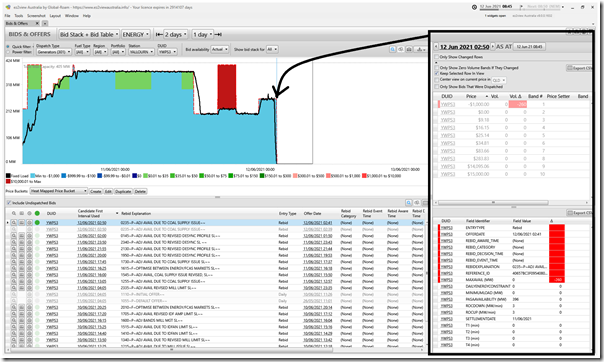Viewport: 604px width, 362px height.
Task: Open the 2 days lookback dropdown
Action: 175,35
